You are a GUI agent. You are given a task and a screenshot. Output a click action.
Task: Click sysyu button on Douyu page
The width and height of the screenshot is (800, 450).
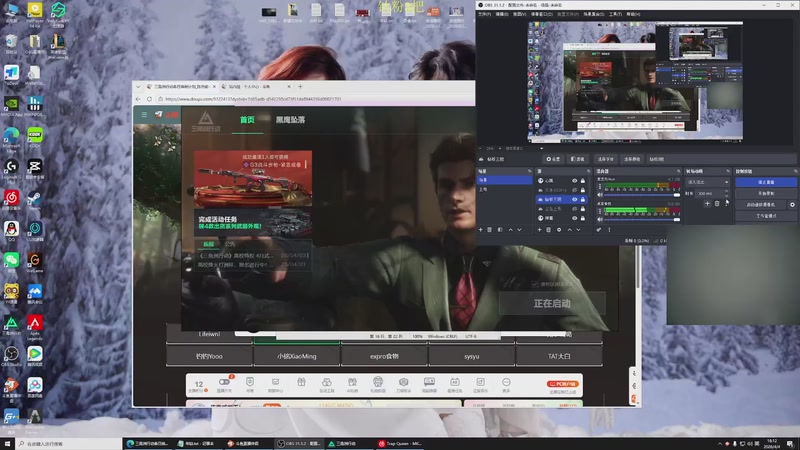[x=472, y=356]
